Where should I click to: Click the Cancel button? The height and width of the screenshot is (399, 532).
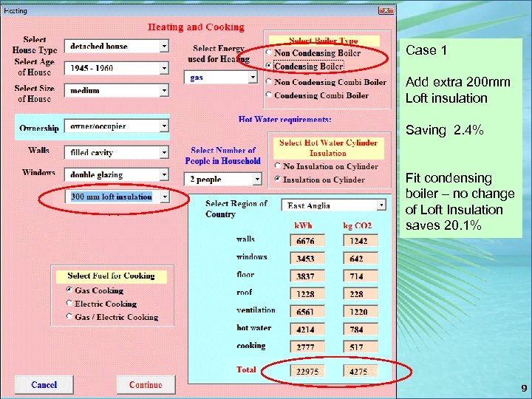[x=44, y=385]
